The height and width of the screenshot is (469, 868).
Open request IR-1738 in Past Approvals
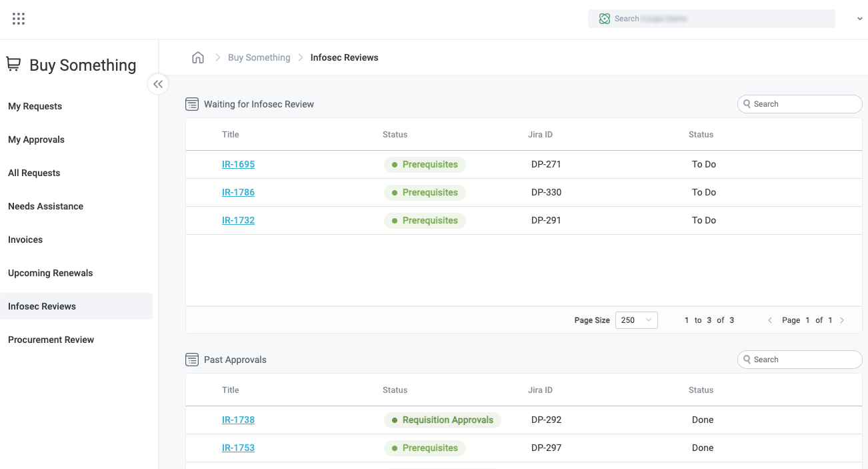tap(238, 420)
